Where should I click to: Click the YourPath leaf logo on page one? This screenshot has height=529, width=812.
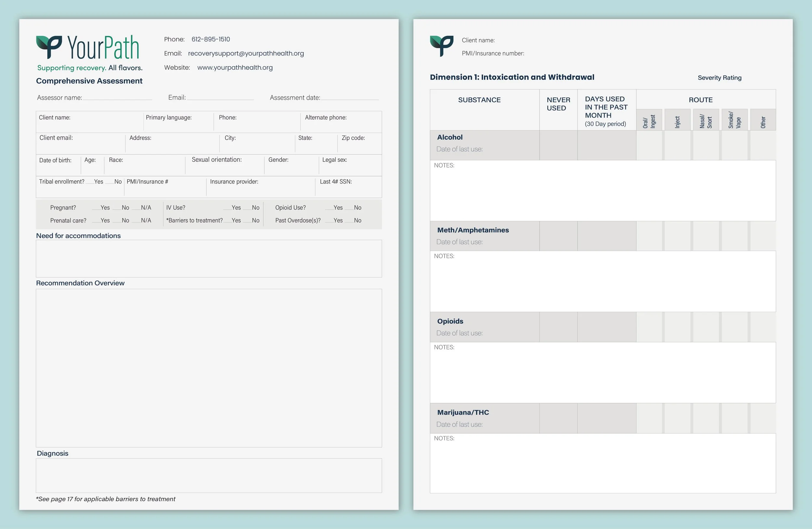tap(49, 47)
